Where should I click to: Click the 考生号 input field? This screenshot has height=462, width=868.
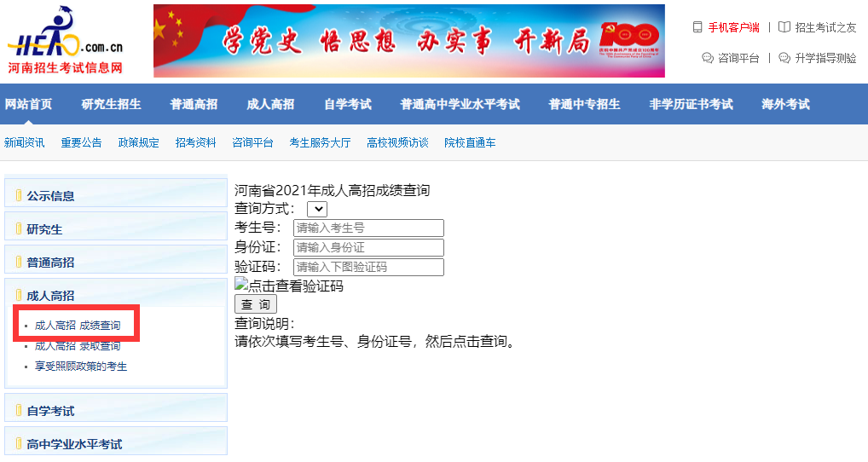[x=368, y=228]
